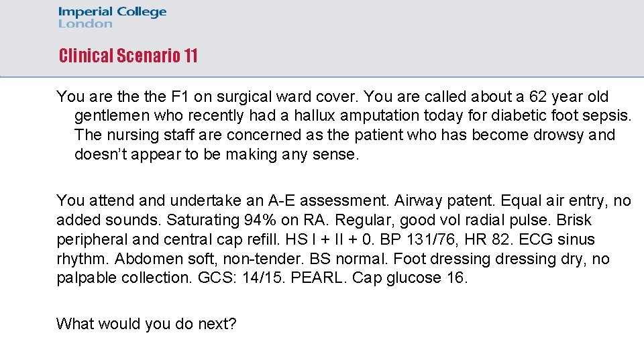Click the 'Clinical Scenario 11' heading

click(128, 56)
